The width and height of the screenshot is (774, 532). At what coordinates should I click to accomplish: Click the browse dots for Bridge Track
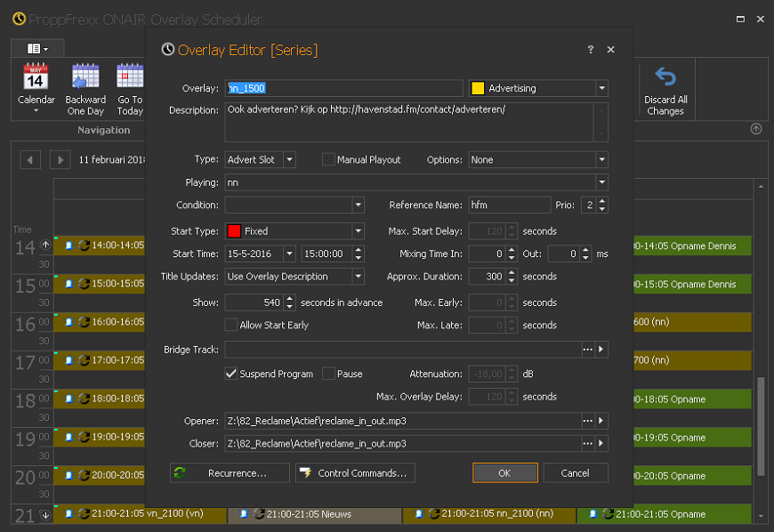point(587,350)
